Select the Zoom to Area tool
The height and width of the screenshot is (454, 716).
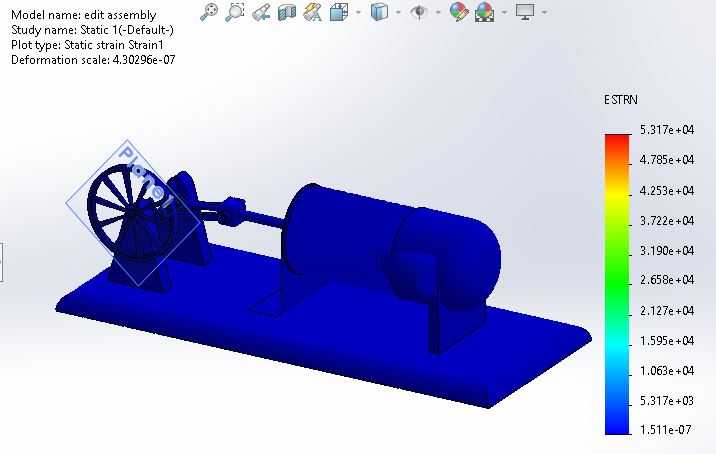235,12
